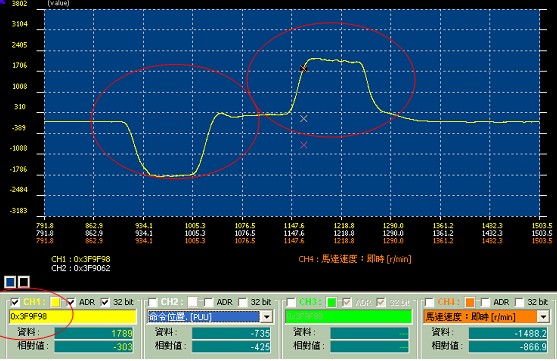This screenshot has height=361, width=557.
Task: Select the black background color box
Action: [x=24, y=282]
